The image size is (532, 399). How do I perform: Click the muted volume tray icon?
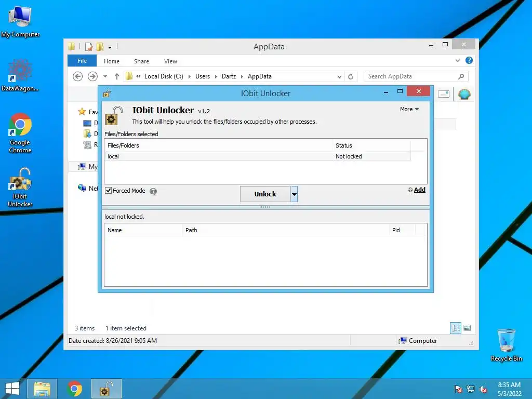[x=483, y=389]
